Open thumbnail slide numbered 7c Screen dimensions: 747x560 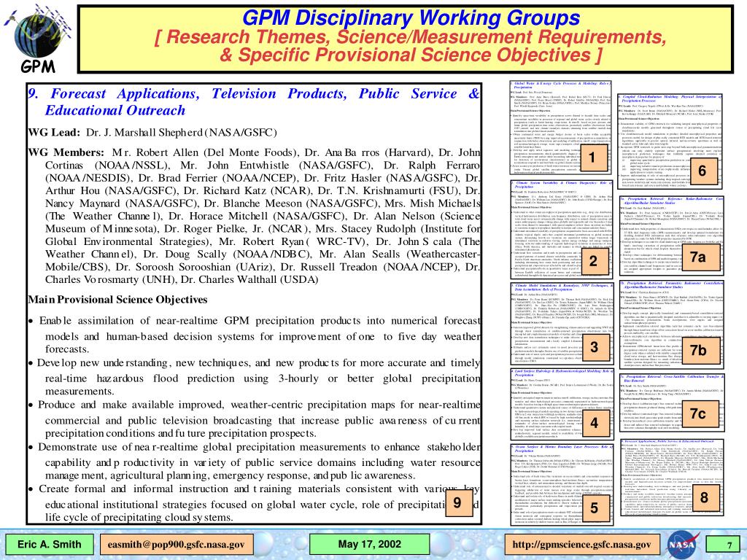[x=672, y=402]
